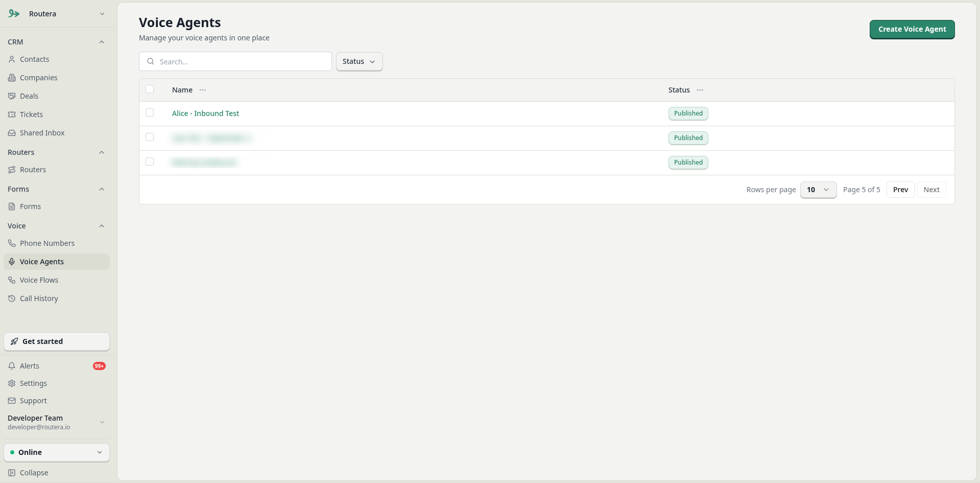Click the 99+ alerts badge
This screenshot has width=980, height=483.
click(99, 366)
